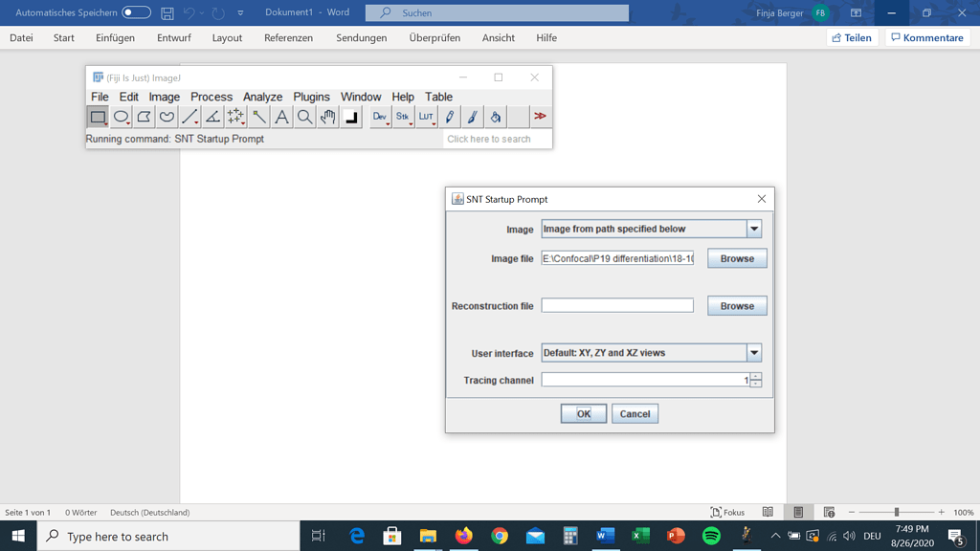Activate the scrolling hand tool
This screenshot has width=980, height=551.
[x=327, y=117]
